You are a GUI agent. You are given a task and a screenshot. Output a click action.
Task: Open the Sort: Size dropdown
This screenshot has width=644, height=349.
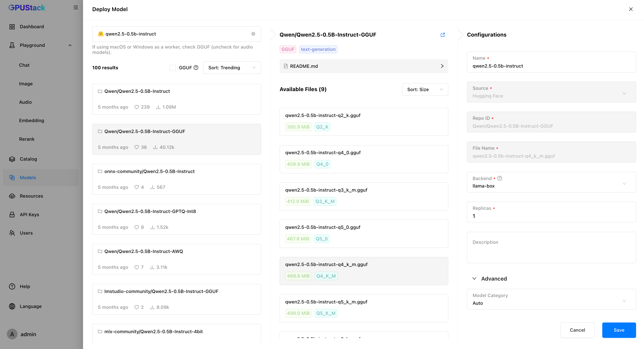point(425,89)
